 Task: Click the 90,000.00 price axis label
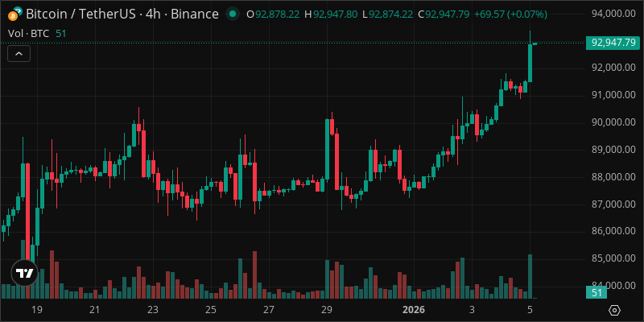pos(613,122)
